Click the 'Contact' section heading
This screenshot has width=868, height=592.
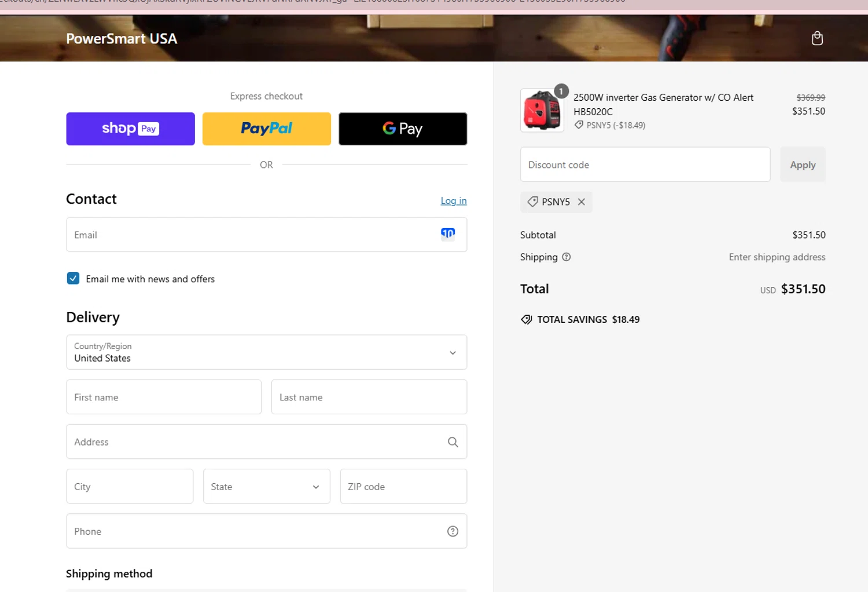point(91,199)
